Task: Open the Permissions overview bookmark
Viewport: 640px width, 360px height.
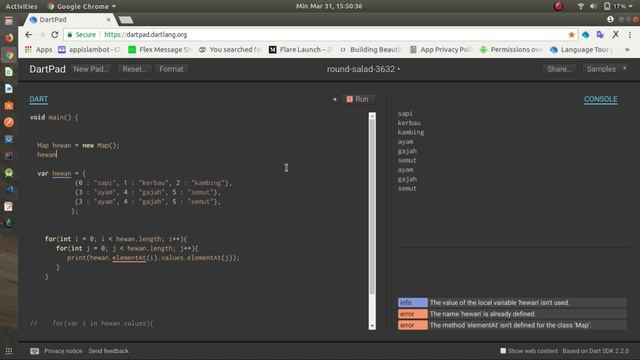Action: pos(511,49)
